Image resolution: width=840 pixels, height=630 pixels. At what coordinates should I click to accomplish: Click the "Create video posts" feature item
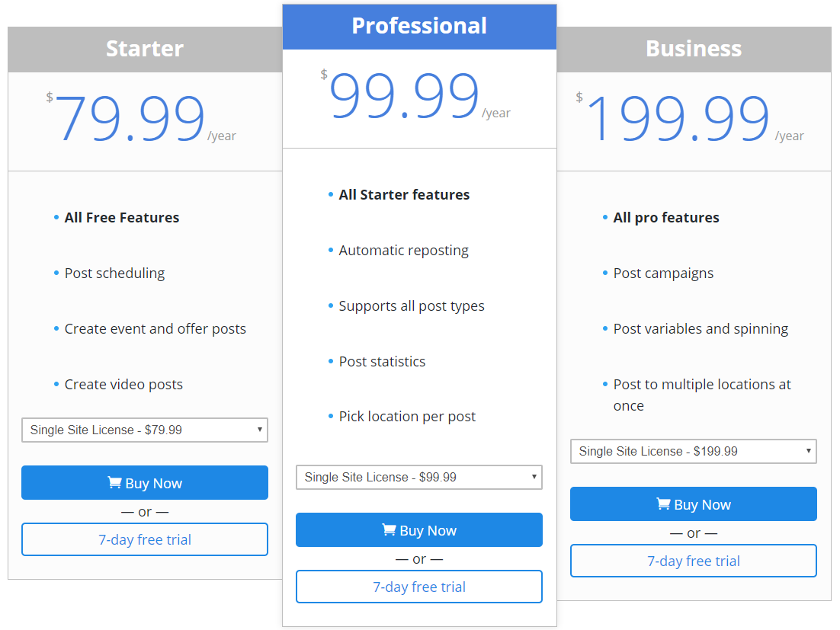[123, 385]
